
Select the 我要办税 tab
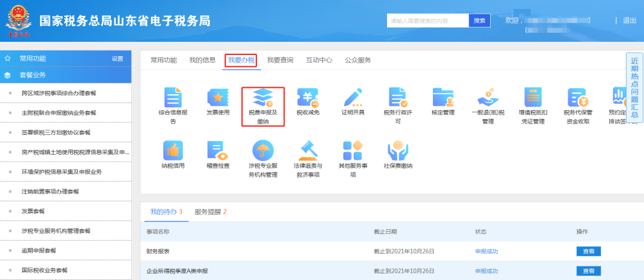tap(241, 60)
